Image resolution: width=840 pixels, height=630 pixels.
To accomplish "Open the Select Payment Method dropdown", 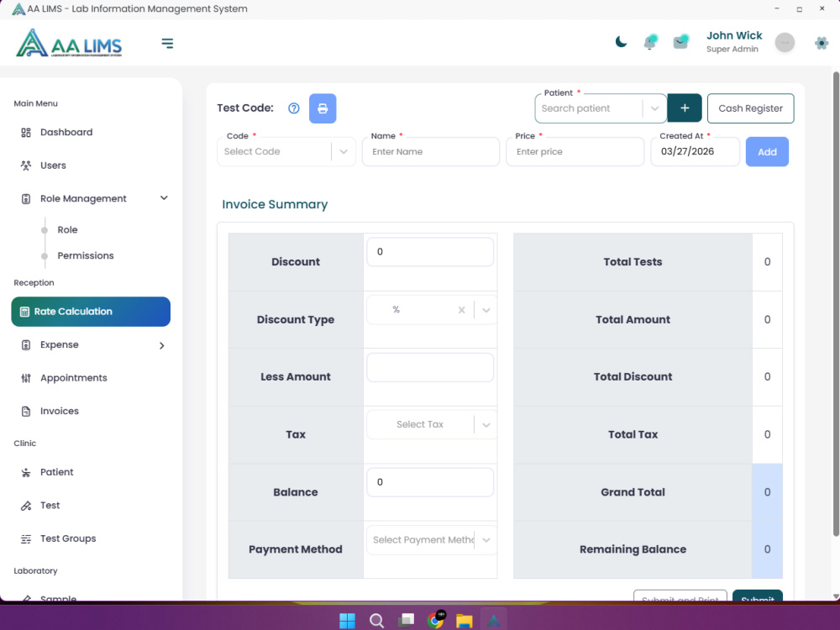I will point(431,540).
